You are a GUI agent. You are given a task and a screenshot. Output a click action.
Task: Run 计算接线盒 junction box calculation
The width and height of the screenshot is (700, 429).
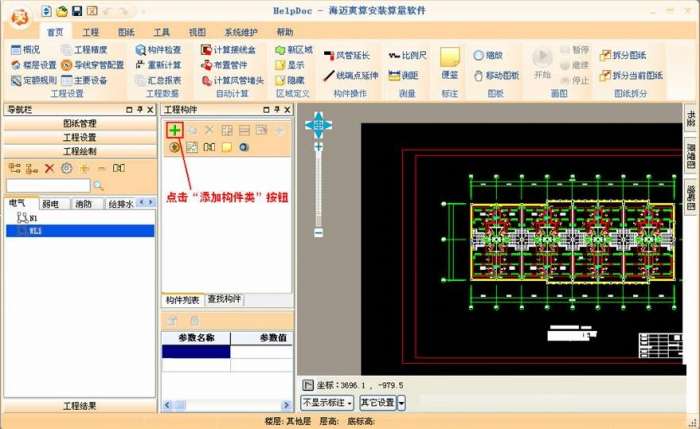pos(228,50)
